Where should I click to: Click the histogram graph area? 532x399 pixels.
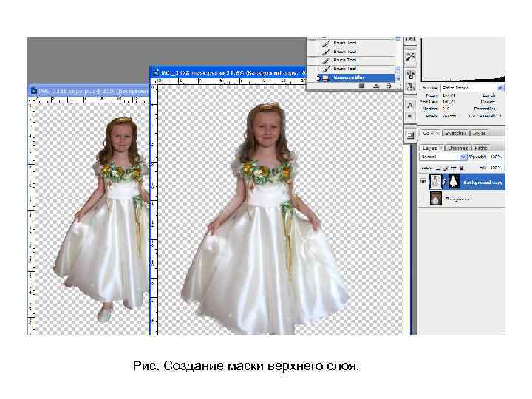click(463, 60)
